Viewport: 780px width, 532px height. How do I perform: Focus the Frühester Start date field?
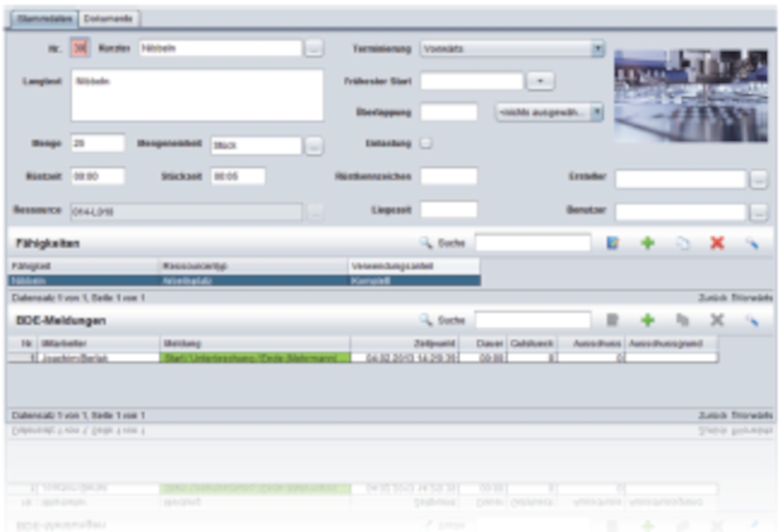click(x=472, y=81)
